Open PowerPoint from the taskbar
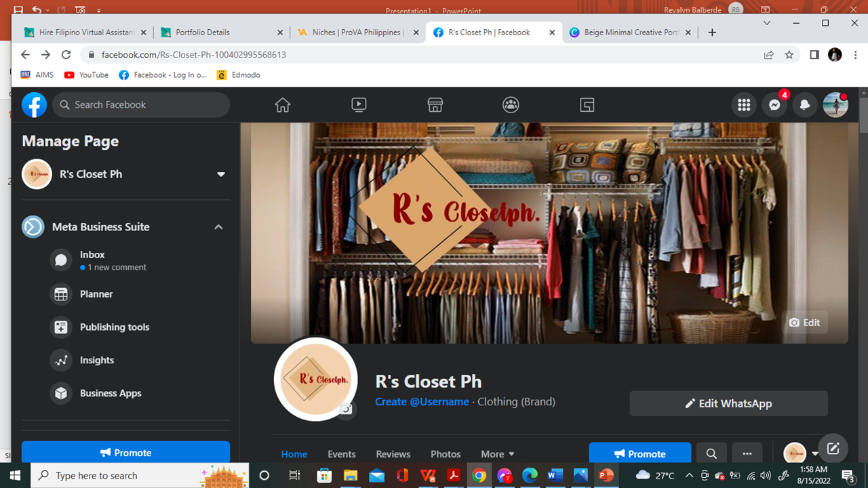Viewport: 868px width, 488px height. click(x=606, y=476)
